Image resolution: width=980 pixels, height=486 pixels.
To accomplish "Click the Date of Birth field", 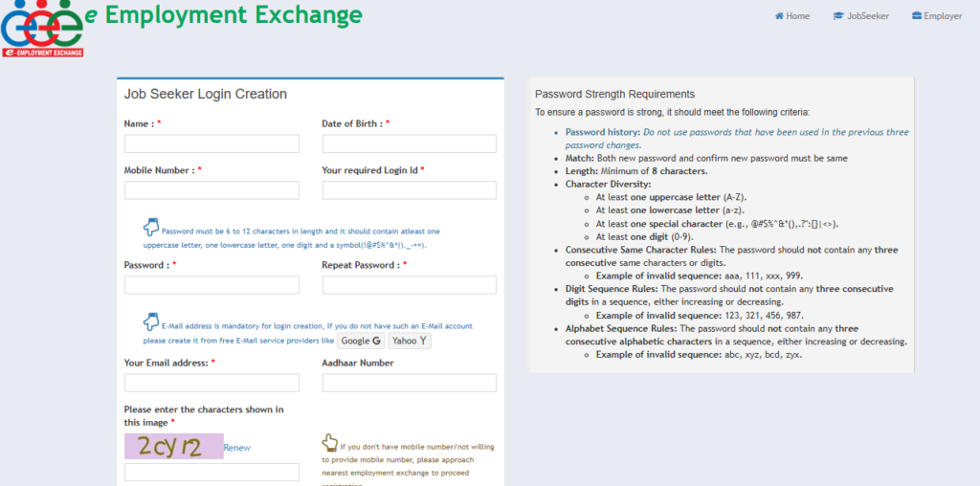I will click(x=409, y=144).
